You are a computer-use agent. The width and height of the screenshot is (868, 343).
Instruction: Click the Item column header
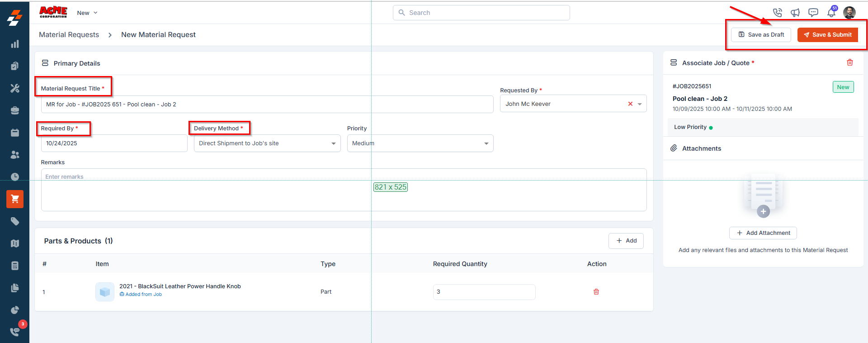[x=102, y=264]
